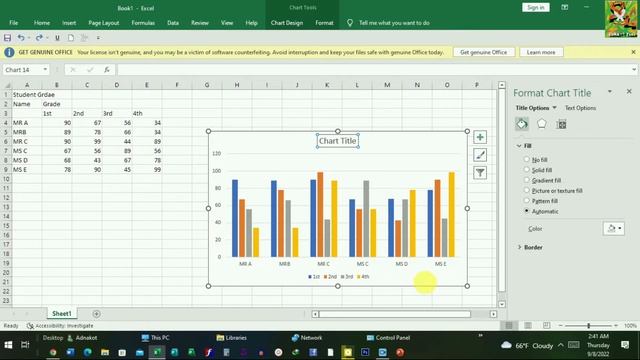Viewport: 640px width, 360px height.
Task: Open Chart Filters funnel button
Action: click(480, 173)
